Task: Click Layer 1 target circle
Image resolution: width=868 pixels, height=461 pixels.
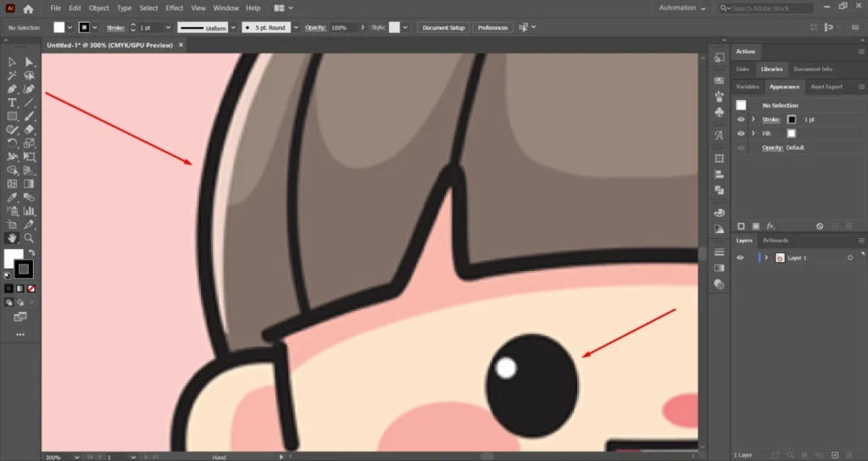Action: [x=850, y=258]
